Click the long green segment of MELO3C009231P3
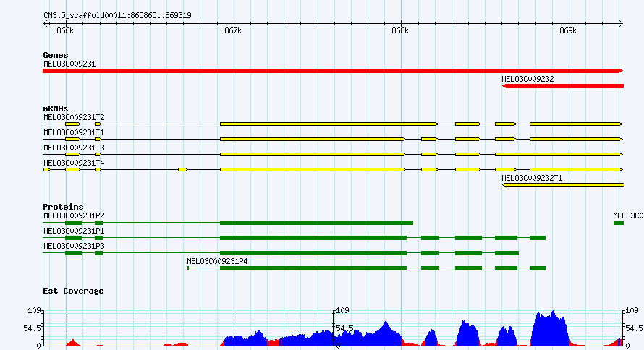This screenshot has width=644, height=350. (313, 253)
